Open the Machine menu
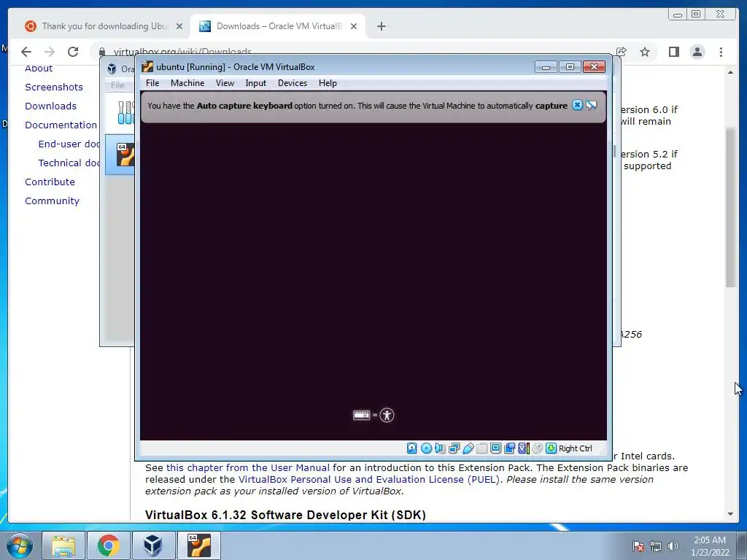Screen dimensions: 747x560 187,83
